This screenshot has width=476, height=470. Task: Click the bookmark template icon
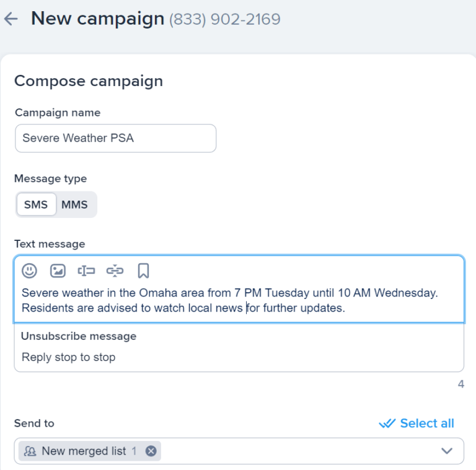[143, 271]
